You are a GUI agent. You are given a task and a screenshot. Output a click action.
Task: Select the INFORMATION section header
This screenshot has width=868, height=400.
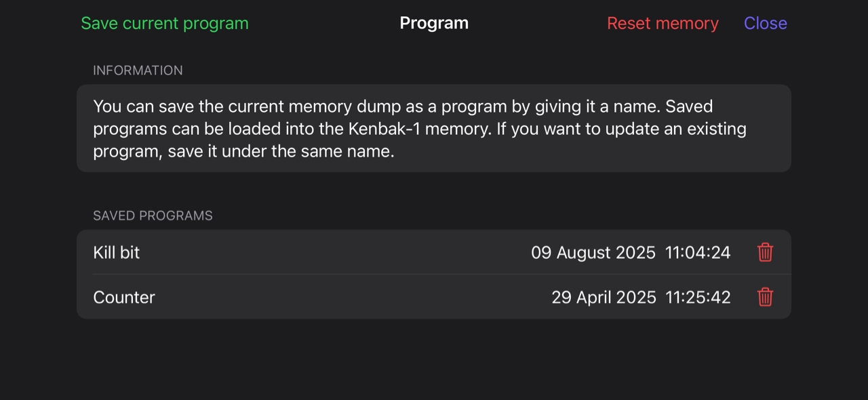pos(138,71)
